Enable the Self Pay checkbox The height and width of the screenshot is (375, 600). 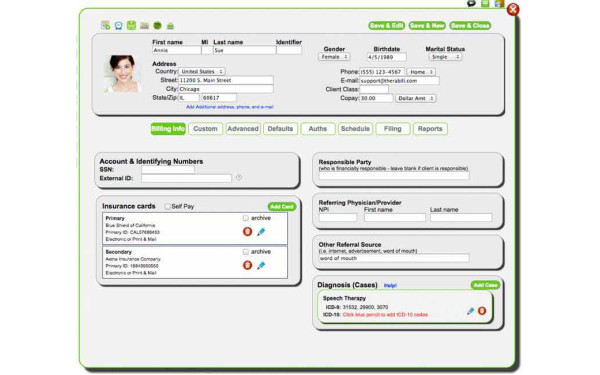tap(167, 207)
